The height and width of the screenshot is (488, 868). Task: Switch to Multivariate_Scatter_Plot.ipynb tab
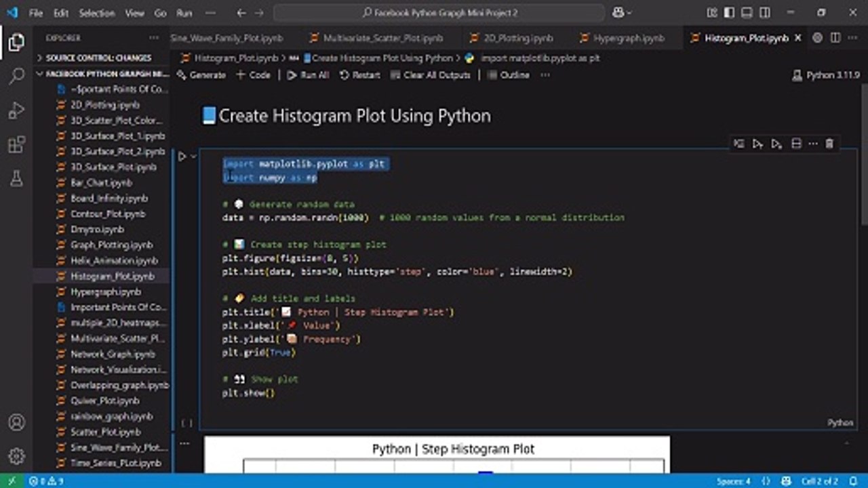click(x=376, y=38)
